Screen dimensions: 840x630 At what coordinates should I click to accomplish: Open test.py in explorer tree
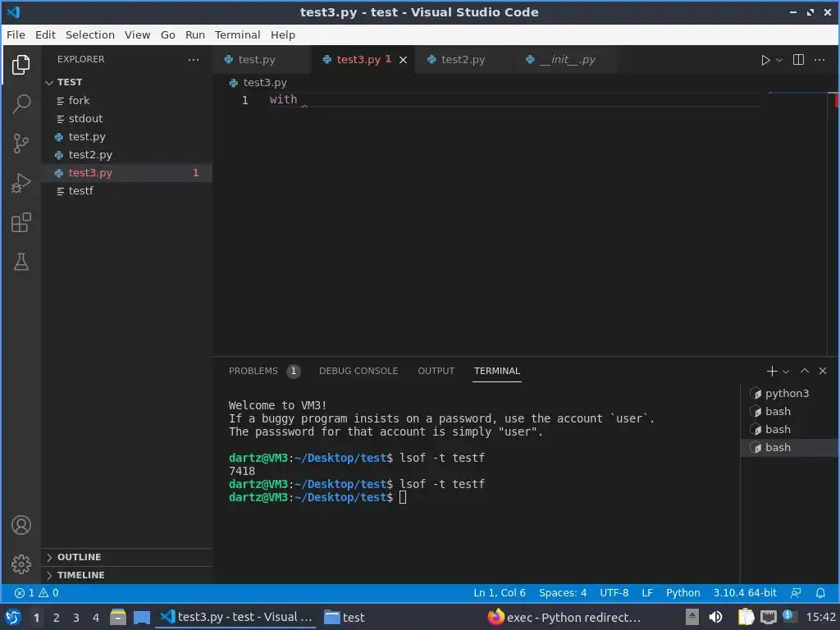(x=127, y=137)
